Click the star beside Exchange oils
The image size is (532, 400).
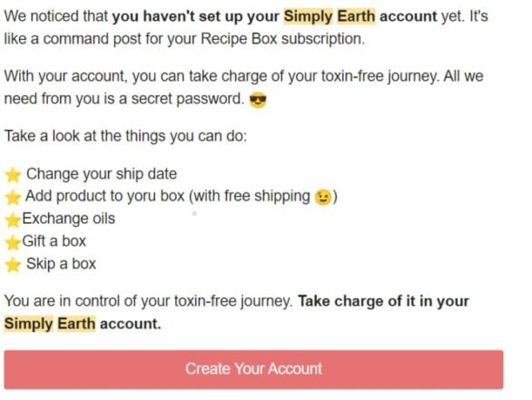tap(13, 220)
